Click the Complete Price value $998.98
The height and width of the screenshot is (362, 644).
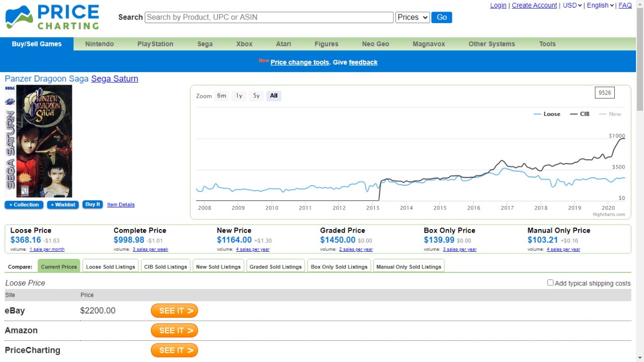click(x=129, y=240)
